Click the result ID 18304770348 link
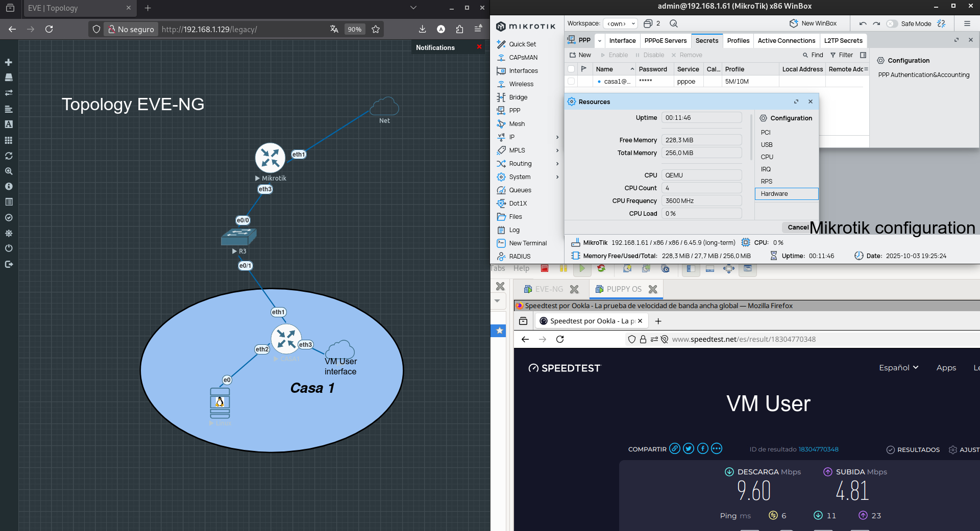The width and height of the screenshot is (980, 531). [x=818, y=449]
